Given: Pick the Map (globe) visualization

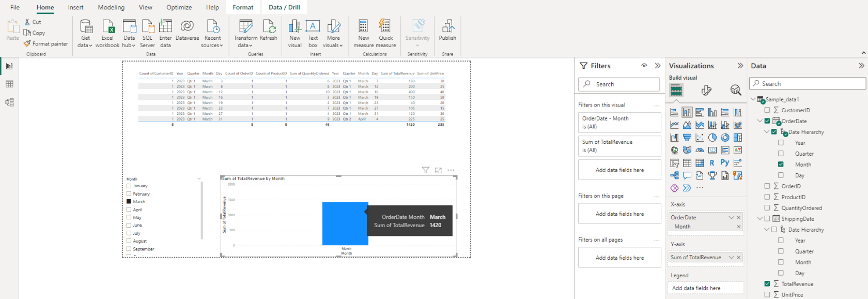Looking at the screenshot, I should pos(674,150).
